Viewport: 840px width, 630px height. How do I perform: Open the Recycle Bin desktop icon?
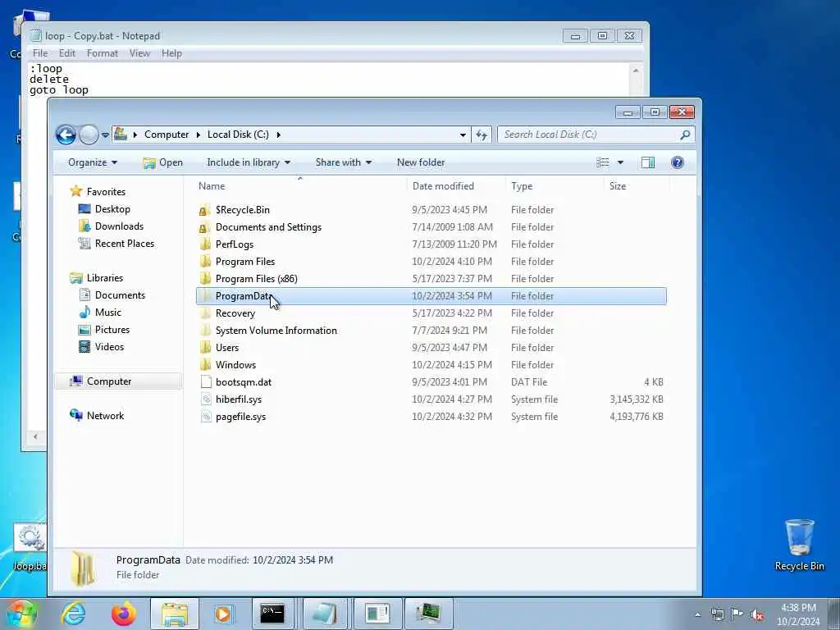[x=799, y=545]
